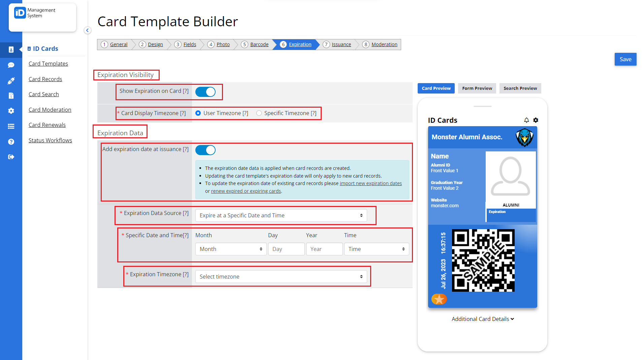644x360 pixels.
Task: Click the Save button
Action: coord(625,59)
